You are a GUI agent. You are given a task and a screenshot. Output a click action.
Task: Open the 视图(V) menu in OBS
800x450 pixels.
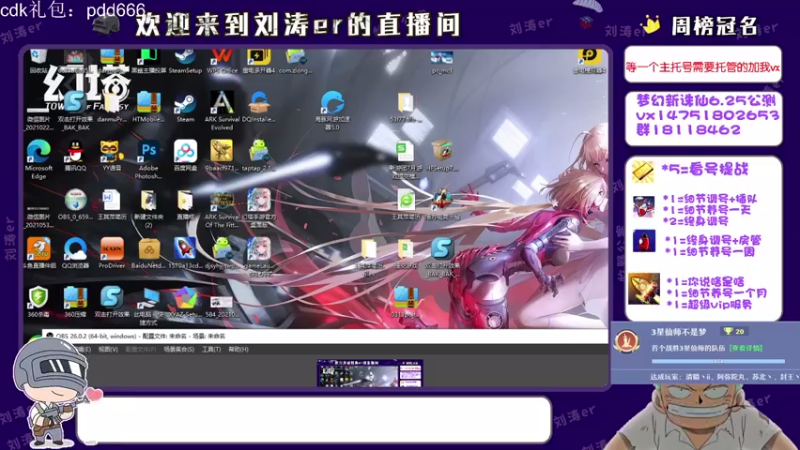click(x=108, y=349)
